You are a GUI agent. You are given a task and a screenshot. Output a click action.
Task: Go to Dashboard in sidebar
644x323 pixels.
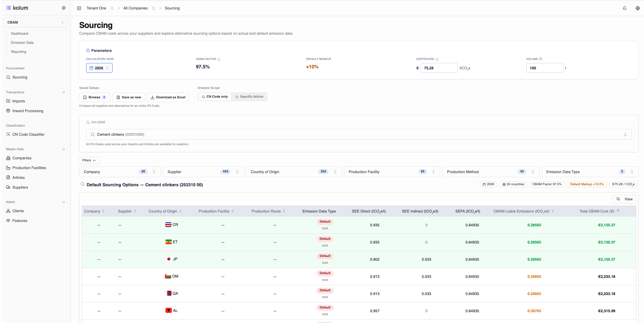coord(20,33)
